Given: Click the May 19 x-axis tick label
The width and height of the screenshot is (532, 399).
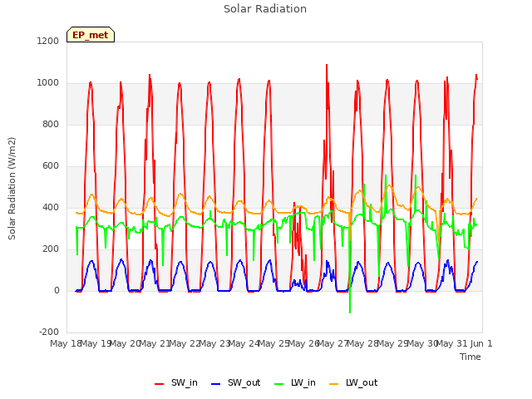Looking at the screenshot, I should [x=96, y=343].
